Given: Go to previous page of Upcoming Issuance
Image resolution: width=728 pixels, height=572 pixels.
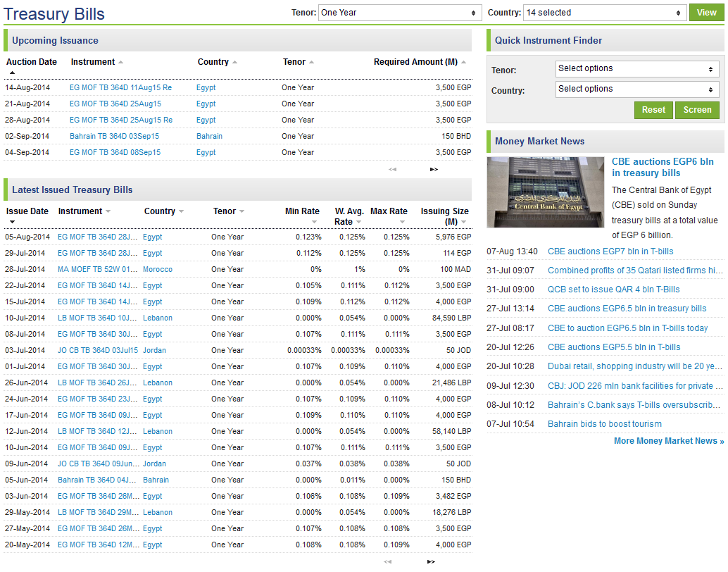Looking at the screenshot, I should (x=393, y=170).
